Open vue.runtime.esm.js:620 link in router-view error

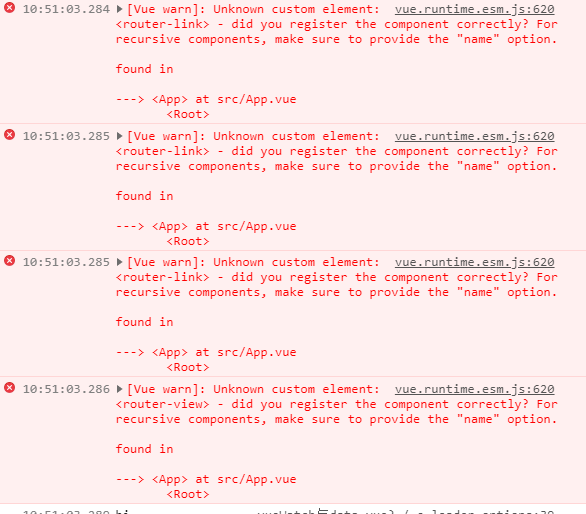pyautogui.click(x=475, y=390)
